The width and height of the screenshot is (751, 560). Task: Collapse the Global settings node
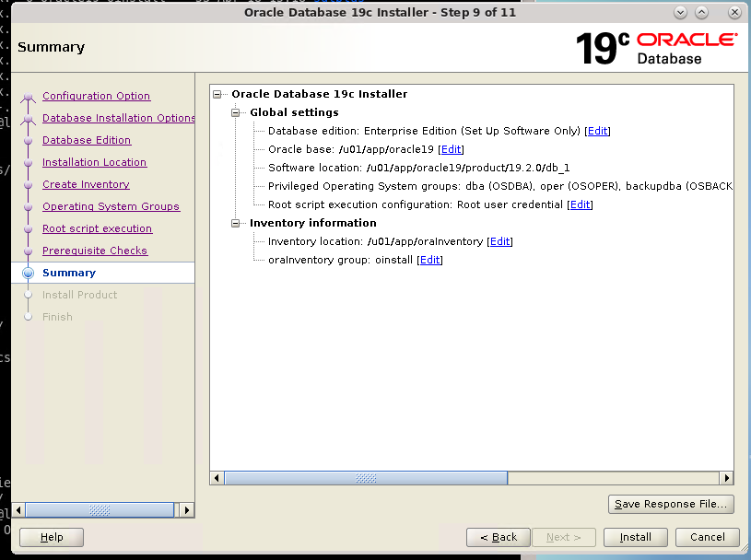coord(235,113)
